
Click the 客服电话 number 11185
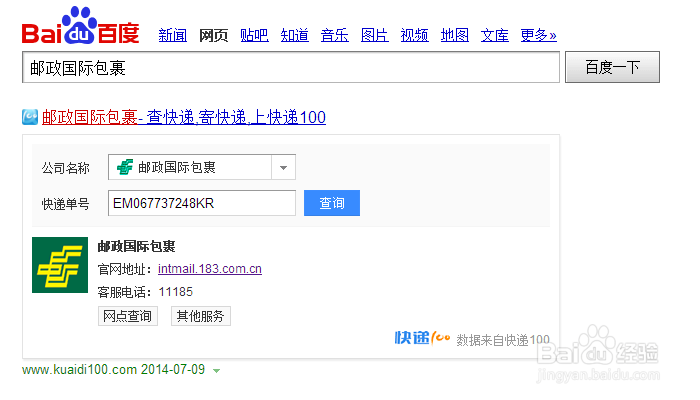click(x=175, y=292)
